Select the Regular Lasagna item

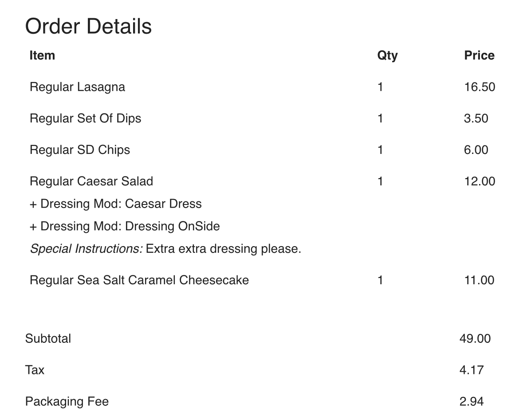point(77,87)
